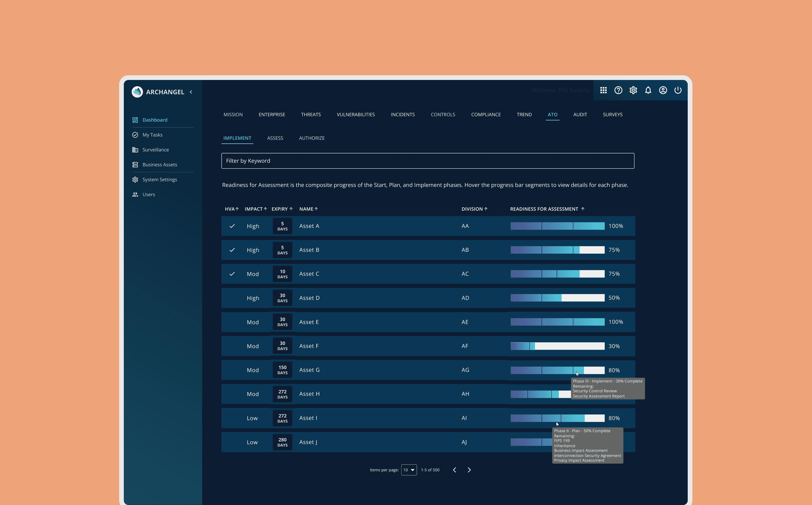
Task: Switch to the THREATS tab
Action: click(311, 115)
